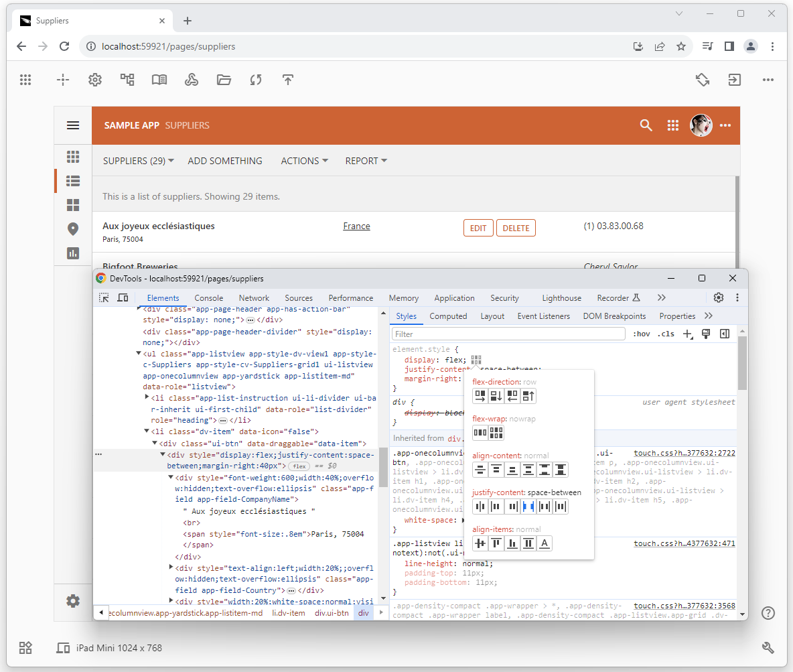Click the EDIT button for Aux joyeux ecclésiastiques

478,228
